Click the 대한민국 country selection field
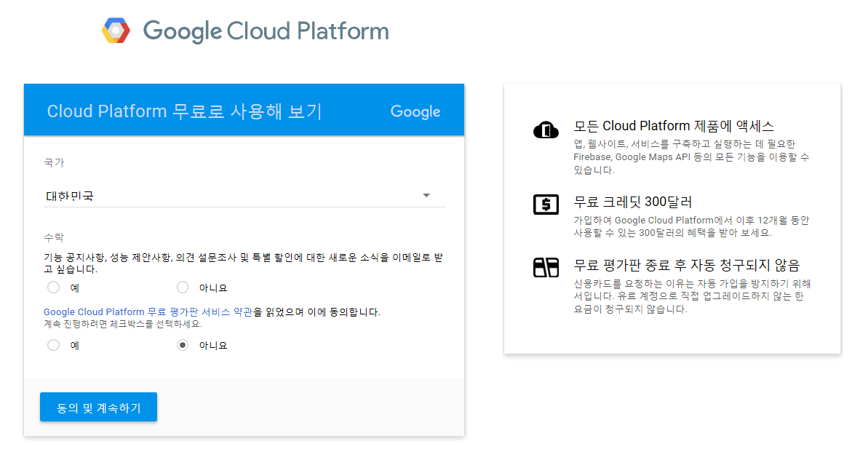 point(244,196)
